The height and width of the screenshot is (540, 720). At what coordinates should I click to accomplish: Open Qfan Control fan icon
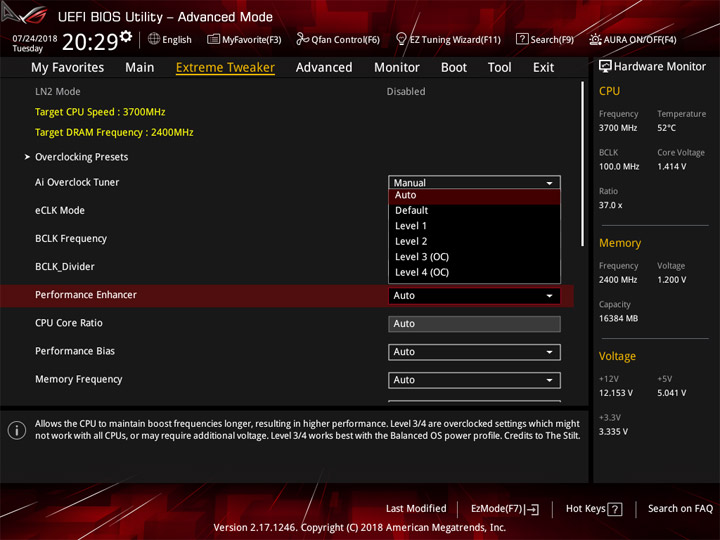(x=302, y=39)
